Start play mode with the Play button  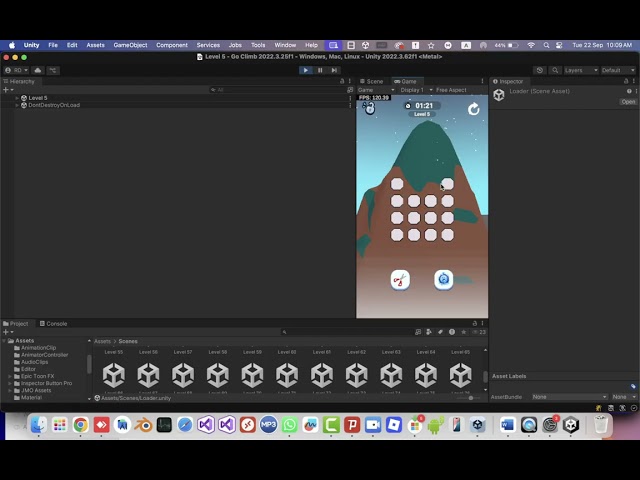click(x=305, y=70)
